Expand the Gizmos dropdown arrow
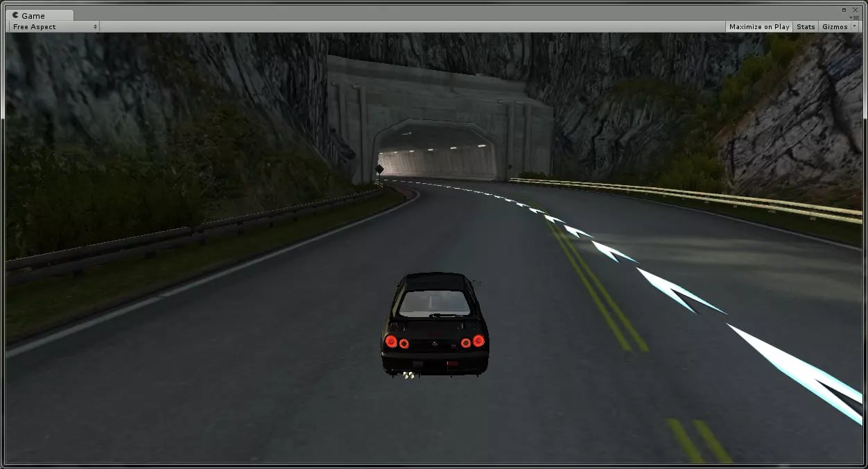Viewport: 868px width, 469px height. coord(853,26)
